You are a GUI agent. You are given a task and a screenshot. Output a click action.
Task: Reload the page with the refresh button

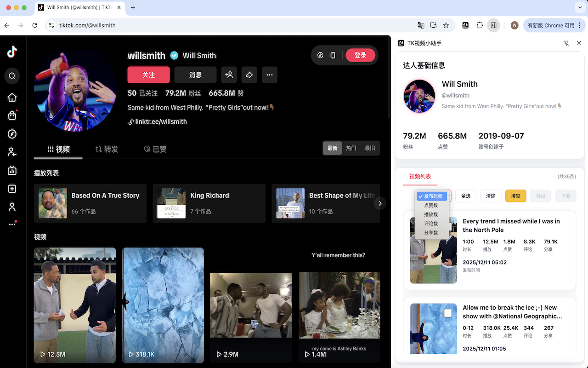tap(35, 25)
